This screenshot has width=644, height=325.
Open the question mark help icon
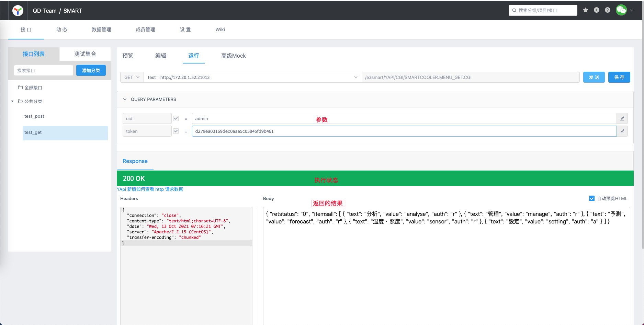click(608, 10)
